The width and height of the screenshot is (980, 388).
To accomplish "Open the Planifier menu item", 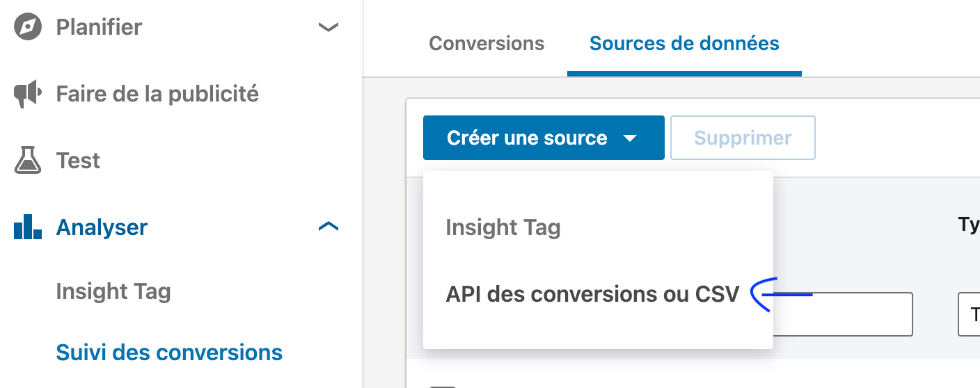I will coord(99,27).
